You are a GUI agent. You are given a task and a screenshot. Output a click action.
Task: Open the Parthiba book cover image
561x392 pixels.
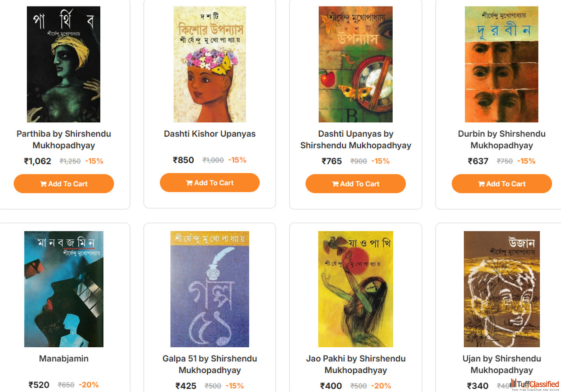[x=64, y=64]
